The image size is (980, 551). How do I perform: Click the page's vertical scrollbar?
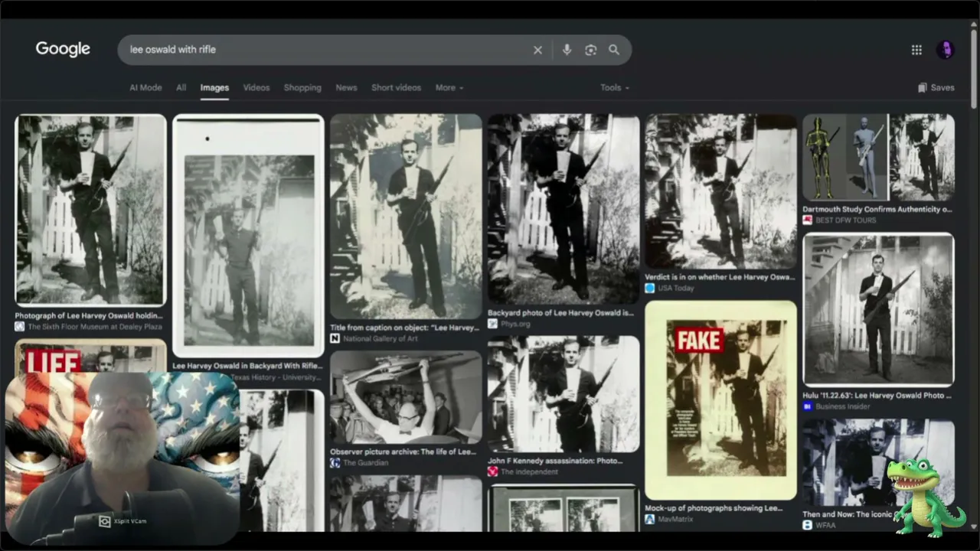[x=975, y=69]
